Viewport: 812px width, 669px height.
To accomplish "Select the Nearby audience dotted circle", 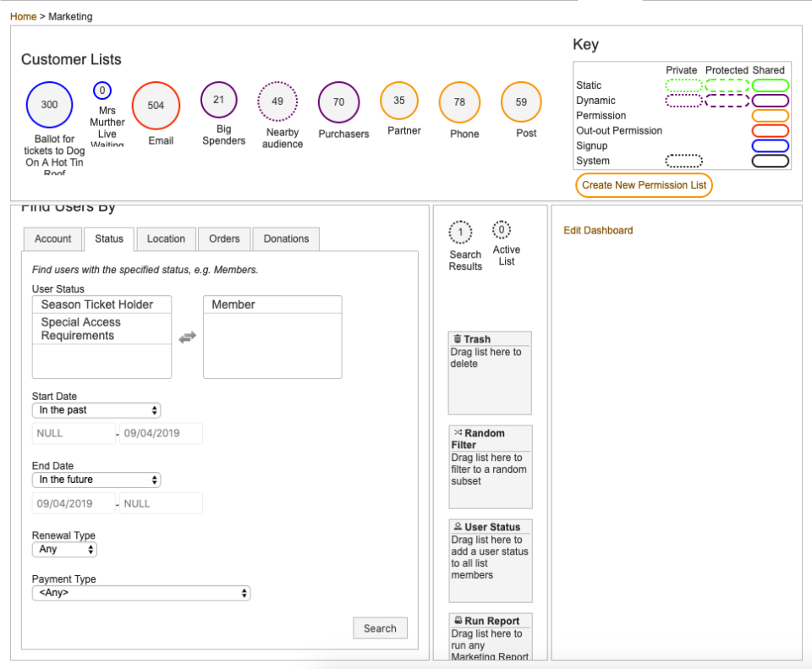I will (x=277, y=101).
